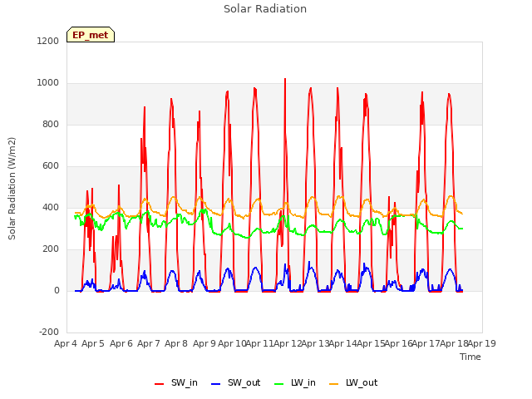
Task: Toggle the SW_out legend entry
Action: click(235, 383)
